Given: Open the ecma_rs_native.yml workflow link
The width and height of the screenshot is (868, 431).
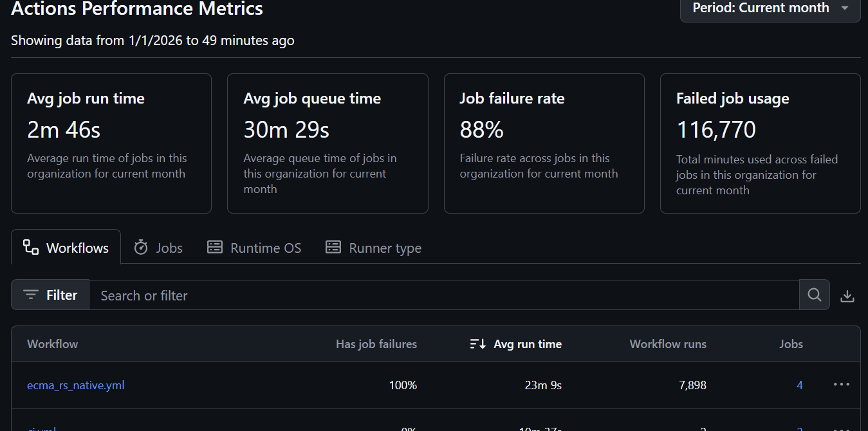Looking at the screenshot, I should click(76, 385).
